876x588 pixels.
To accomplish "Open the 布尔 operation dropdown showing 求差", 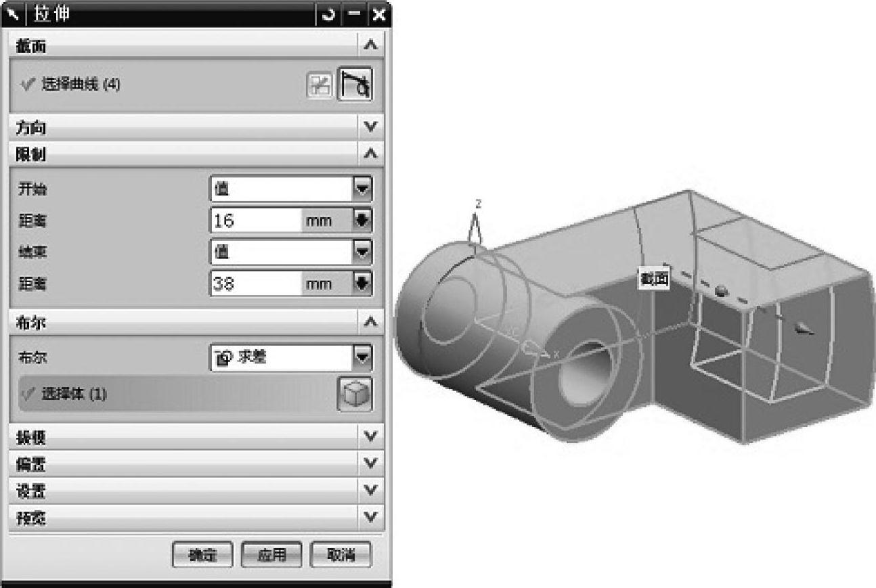I will coord(363,357).
